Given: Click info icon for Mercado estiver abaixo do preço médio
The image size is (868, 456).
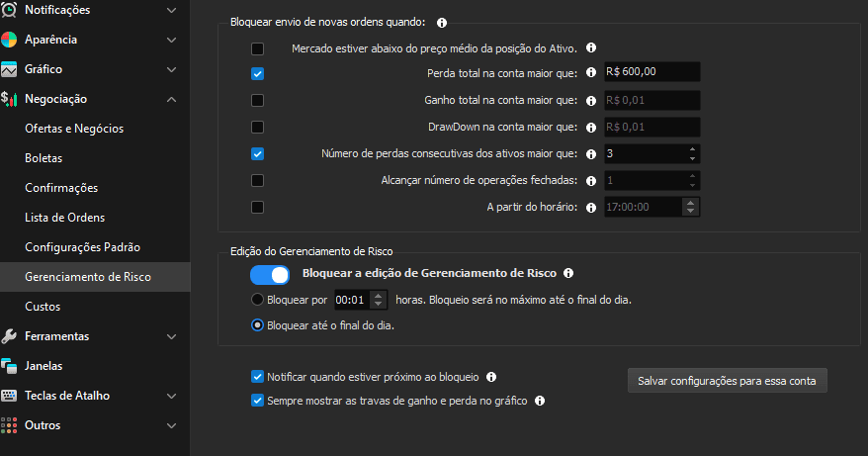Looking at the screenshot, I should pos(591,47).
